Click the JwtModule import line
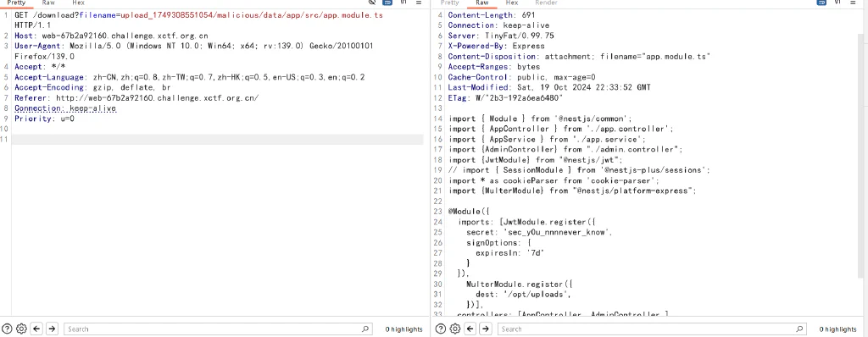Viewport: 868px width, 337px height. (x=536, y=160)
